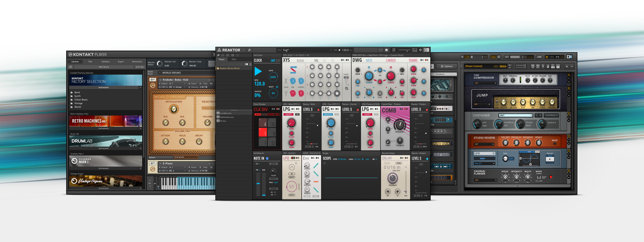
Task: Expand Factory Selection Instruments dropdown arrow
Action: point(140,88)
